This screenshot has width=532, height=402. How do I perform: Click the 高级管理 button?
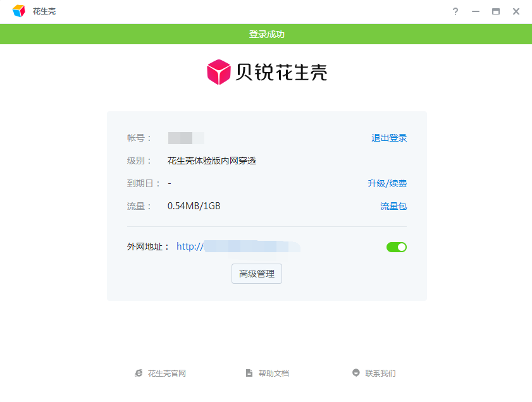tap(256, 274)
